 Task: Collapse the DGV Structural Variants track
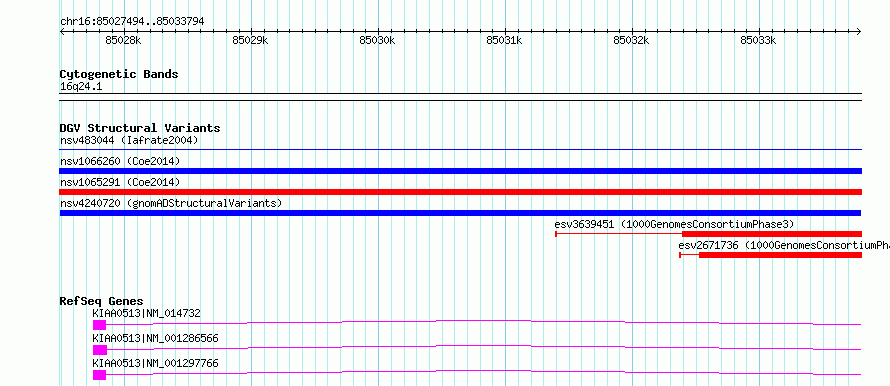[140, 128]
